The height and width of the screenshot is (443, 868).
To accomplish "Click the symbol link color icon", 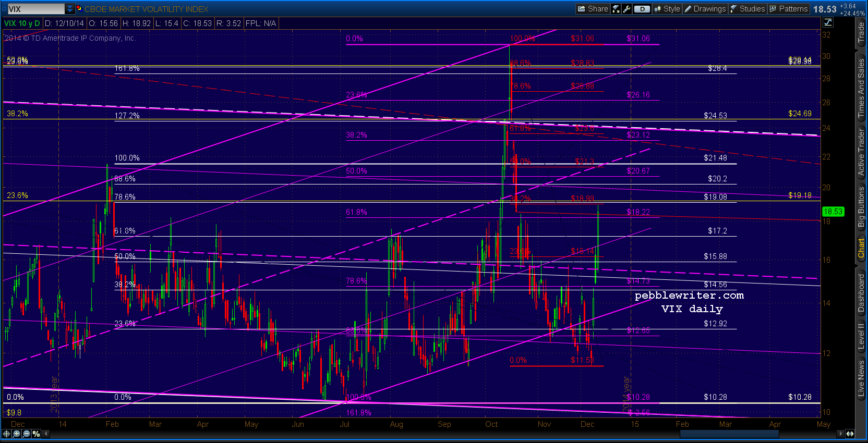I will tap(79, 9).
